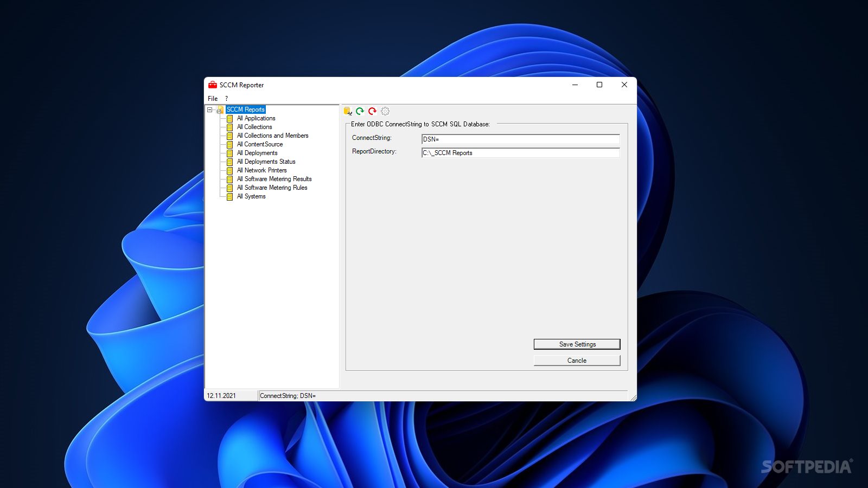Minimize the SCCM Reporter window

575,85
